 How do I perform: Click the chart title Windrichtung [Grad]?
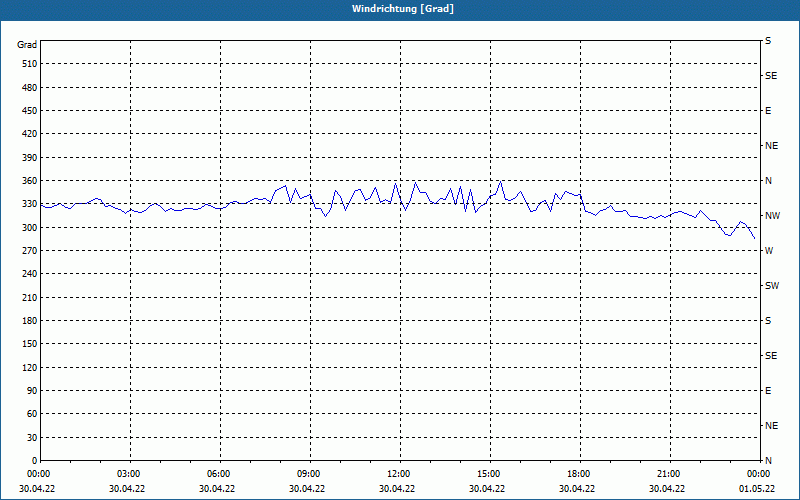click(x=403, y=9)
